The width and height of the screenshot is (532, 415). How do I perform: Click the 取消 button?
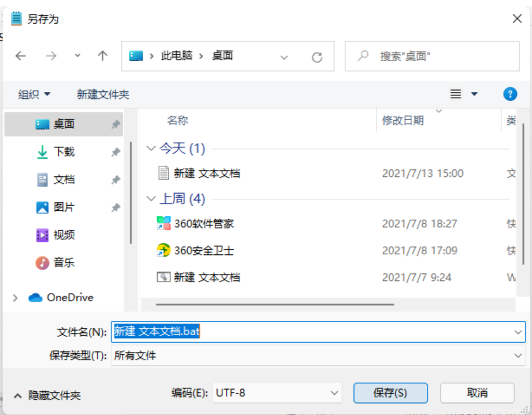pyautogui.click(x=477, y=393)
